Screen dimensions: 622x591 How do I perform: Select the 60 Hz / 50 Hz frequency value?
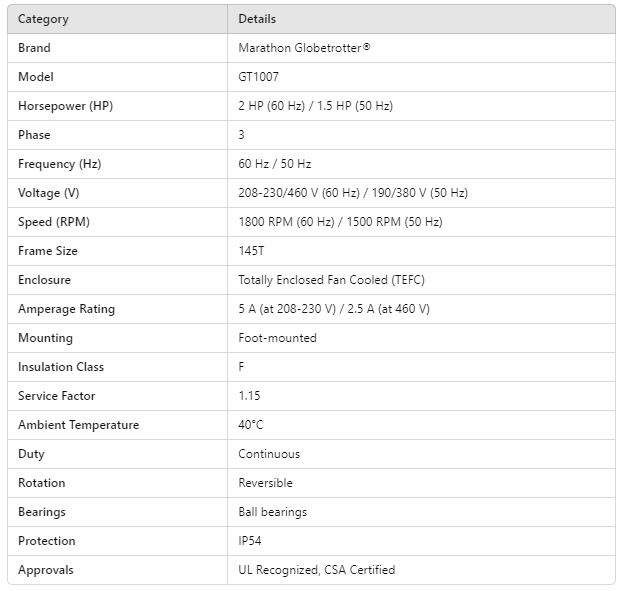click(275, 164)
